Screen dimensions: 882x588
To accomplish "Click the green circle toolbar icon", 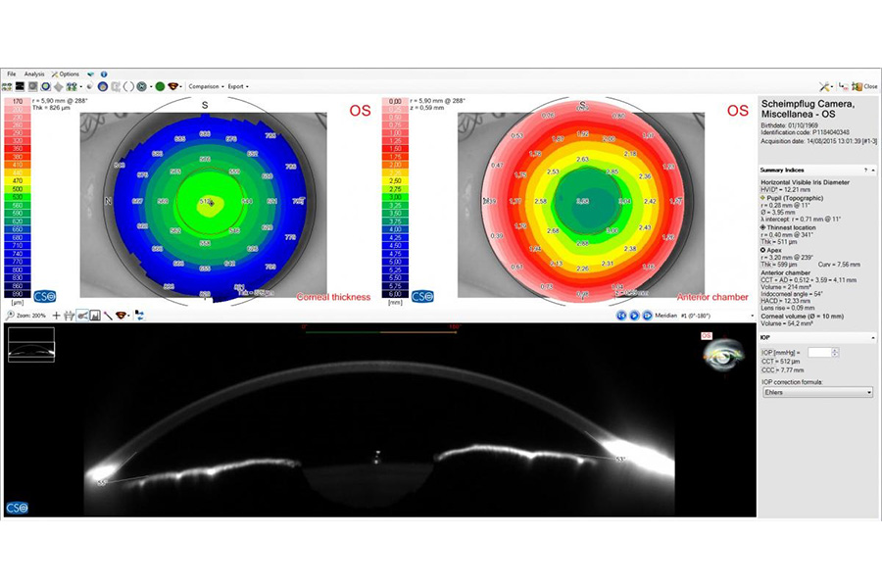I will [160, 86].
